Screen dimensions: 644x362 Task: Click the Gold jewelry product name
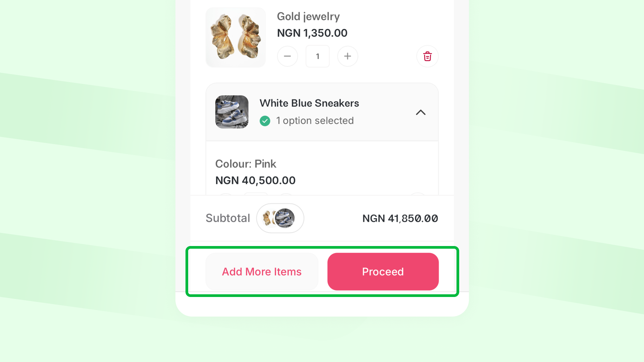tap(308, 16)
